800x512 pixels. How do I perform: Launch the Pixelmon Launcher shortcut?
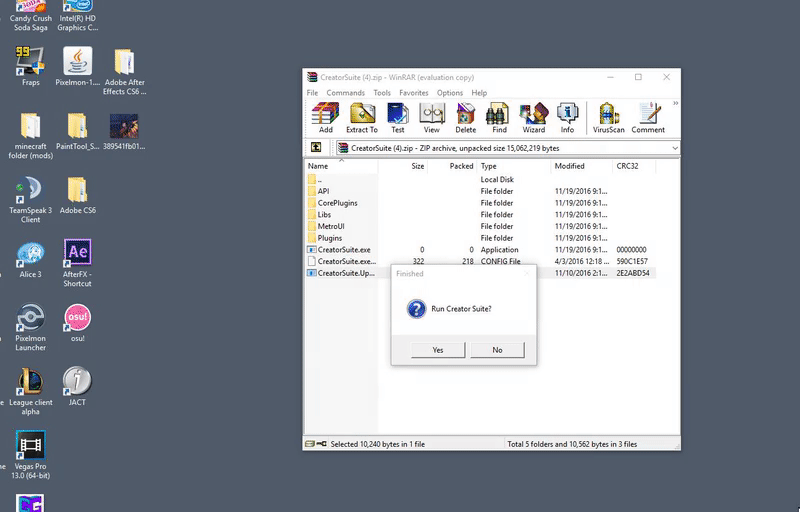coord(31,327)
